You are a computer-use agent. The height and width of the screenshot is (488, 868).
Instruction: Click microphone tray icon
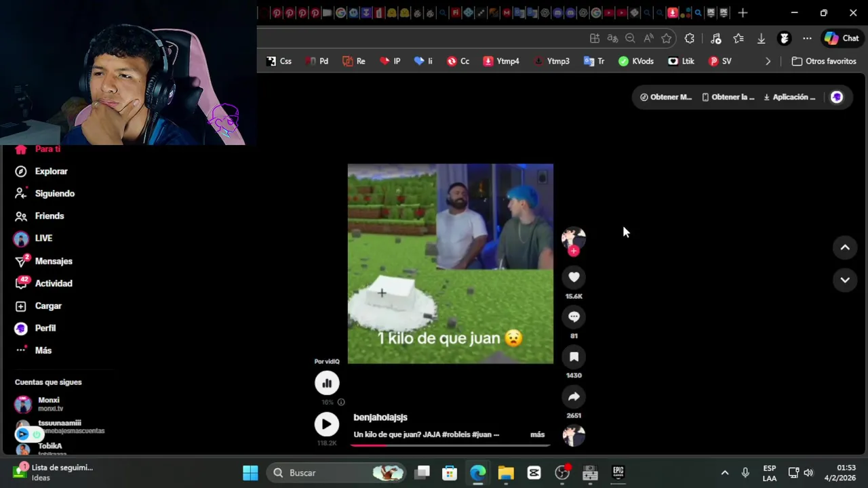point(745,472)
